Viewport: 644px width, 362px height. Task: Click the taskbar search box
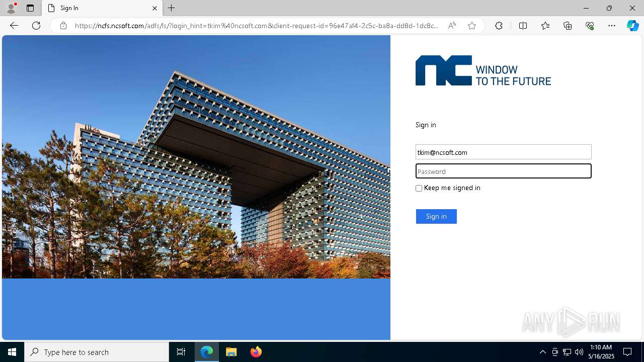point(97,352)
